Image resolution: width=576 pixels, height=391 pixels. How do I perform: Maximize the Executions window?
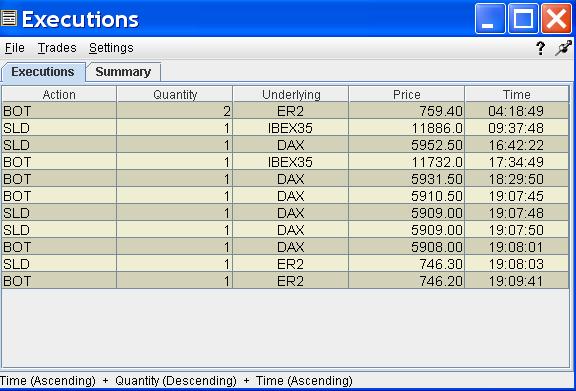click(523, 18)
